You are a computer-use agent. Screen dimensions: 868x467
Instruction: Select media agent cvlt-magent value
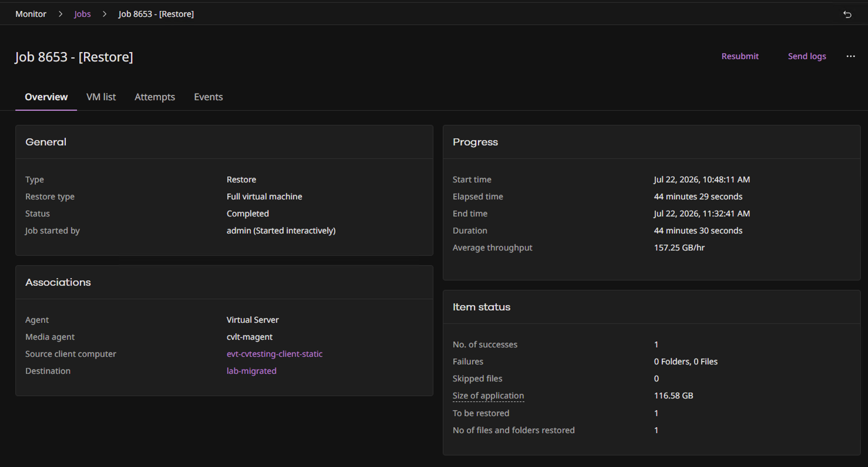tap(249, 337)
